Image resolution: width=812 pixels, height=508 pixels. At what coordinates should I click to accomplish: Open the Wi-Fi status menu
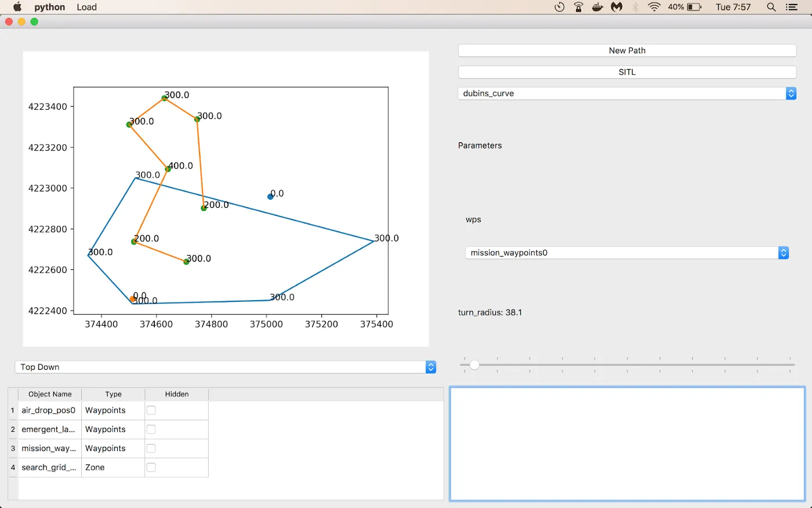tap(654, 7)
